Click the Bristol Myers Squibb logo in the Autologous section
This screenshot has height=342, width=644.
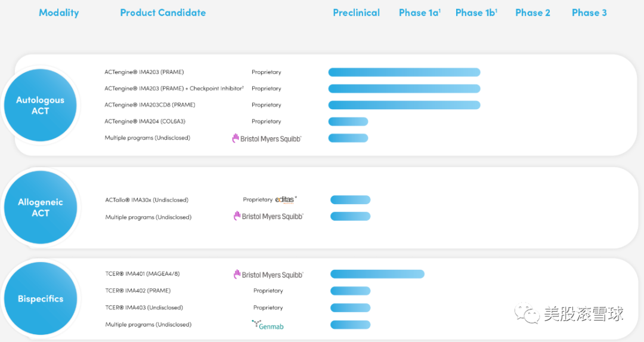267,138
